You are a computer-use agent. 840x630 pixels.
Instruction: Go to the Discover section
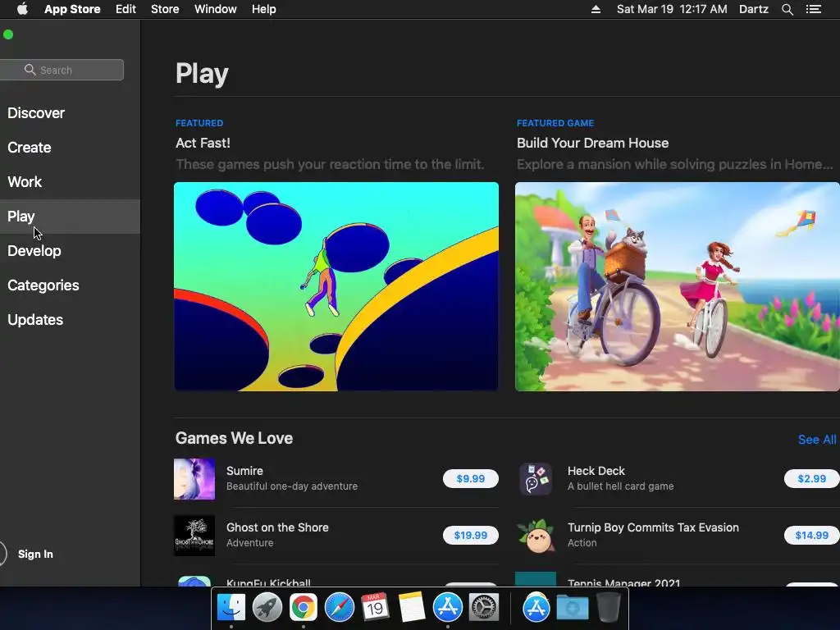click(36, 113)
